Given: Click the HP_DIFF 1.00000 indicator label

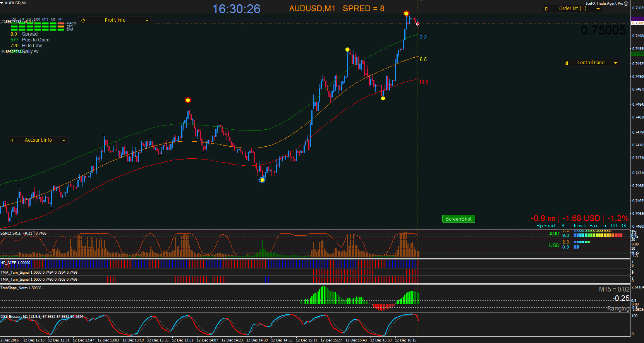Looking at the screenshot, I should pyautogui.click(x=15, y=263).
